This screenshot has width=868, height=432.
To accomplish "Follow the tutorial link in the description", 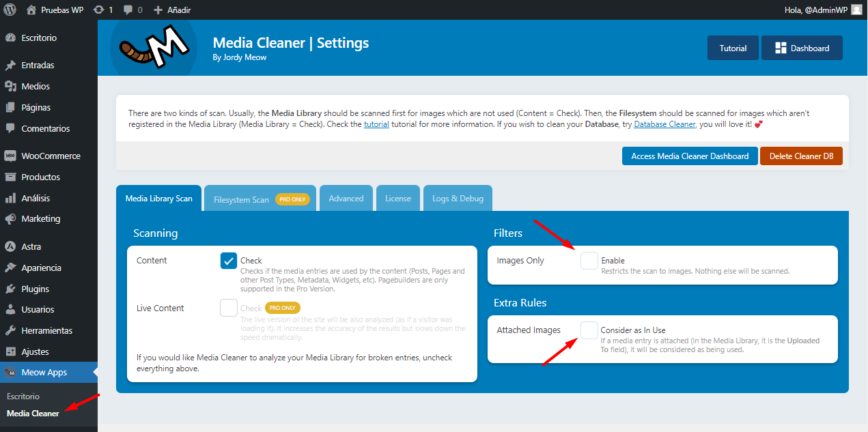I will point(376,124).
